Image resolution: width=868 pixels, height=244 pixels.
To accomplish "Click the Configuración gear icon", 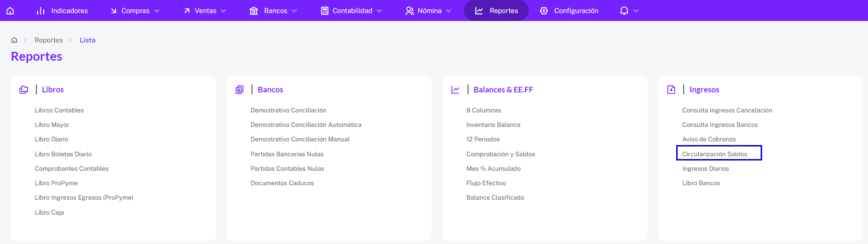I will pos(544,10).
